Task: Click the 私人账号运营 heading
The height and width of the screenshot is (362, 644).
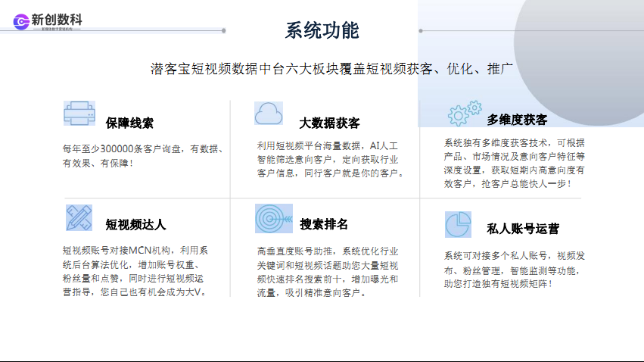Action: 523,229
